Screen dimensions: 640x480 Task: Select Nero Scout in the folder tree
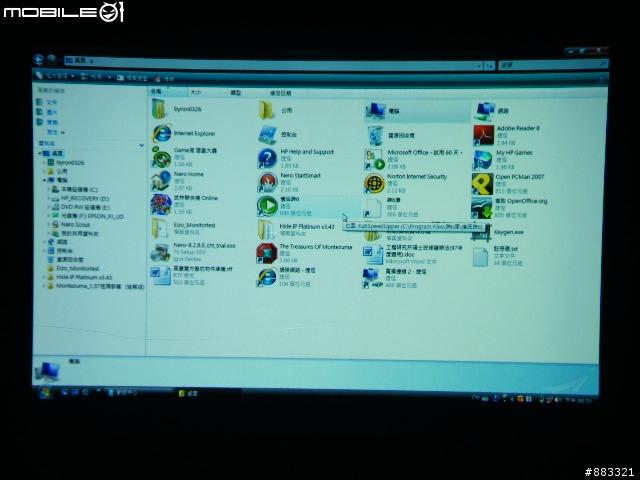71,224
